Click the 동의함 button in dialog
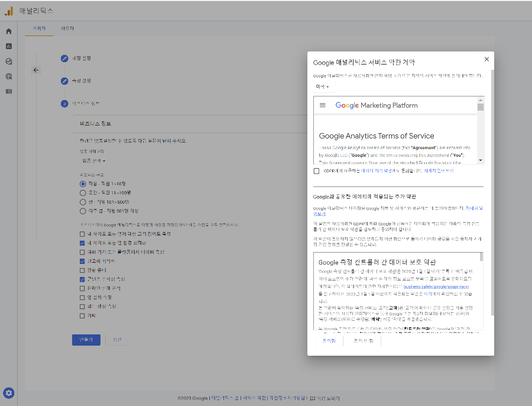Viewport: 532px width, 406px height. [x=329, y=341]
